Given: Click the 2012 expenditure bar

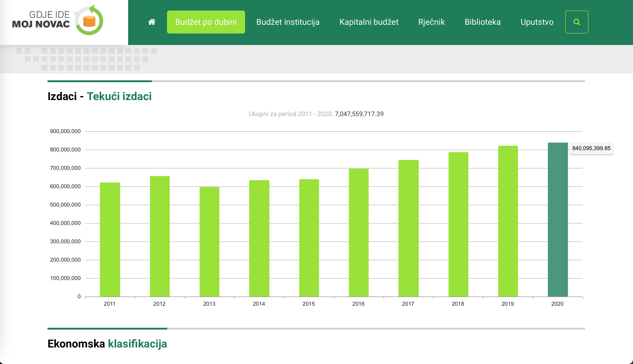Looking at the screenshot, I should coord(160,236).
